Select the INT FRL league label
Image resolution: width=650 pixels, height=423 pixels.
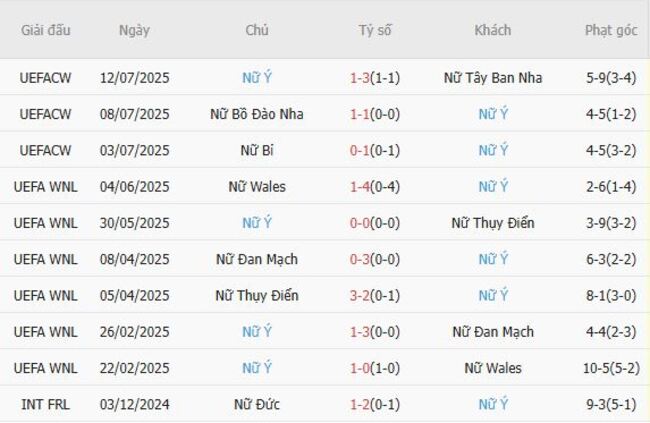[x=46, y=405]
